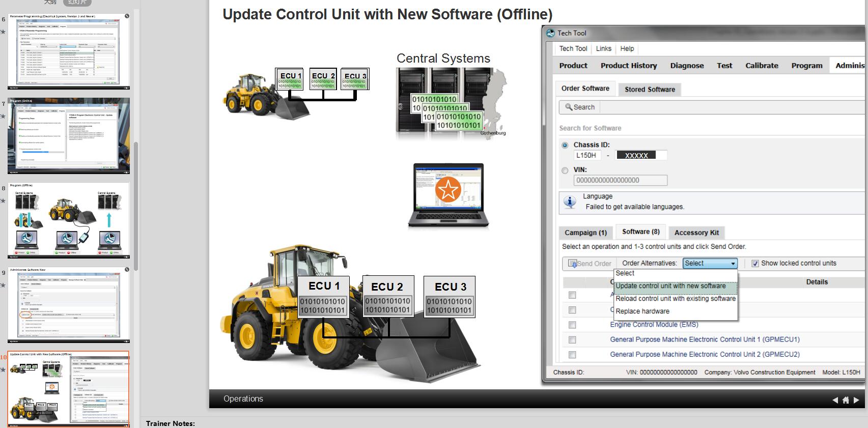The image size is (868, 428).
Task: Click the Send Order button icon
Action: pos(572,264)
